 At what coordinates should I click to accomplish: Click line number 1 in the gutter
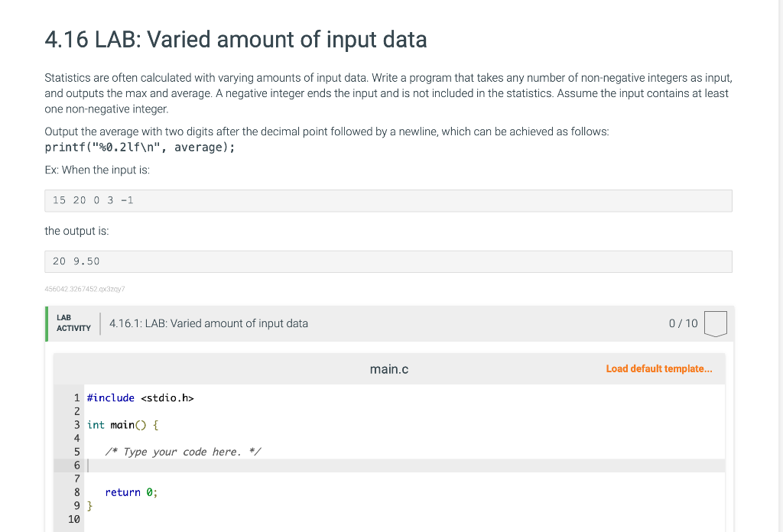coord(77,397)
